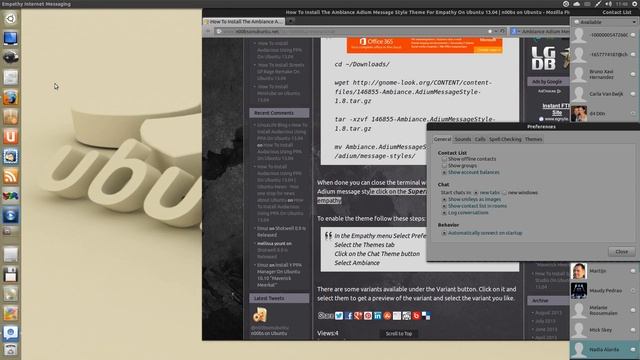Open the Firefox search engine dropdown
640x360 pixels.
point(515,31)
